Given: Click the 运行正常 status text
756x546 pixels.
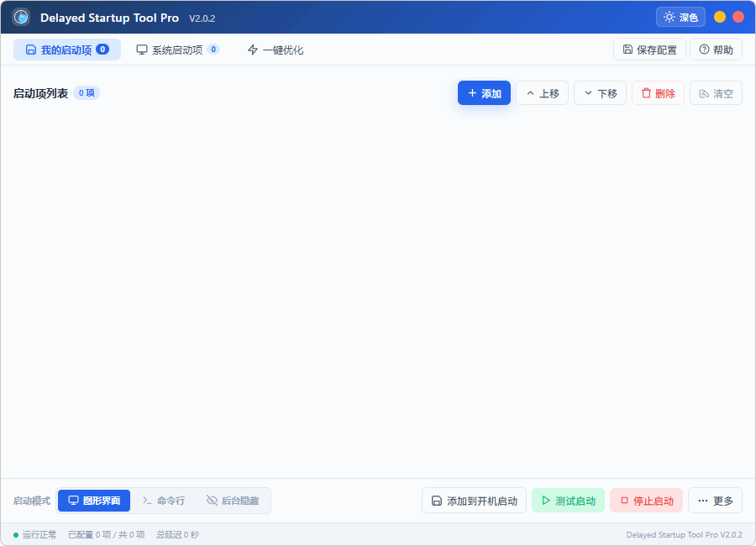Looking at the screenshot, I should click(x=39, y=534).
